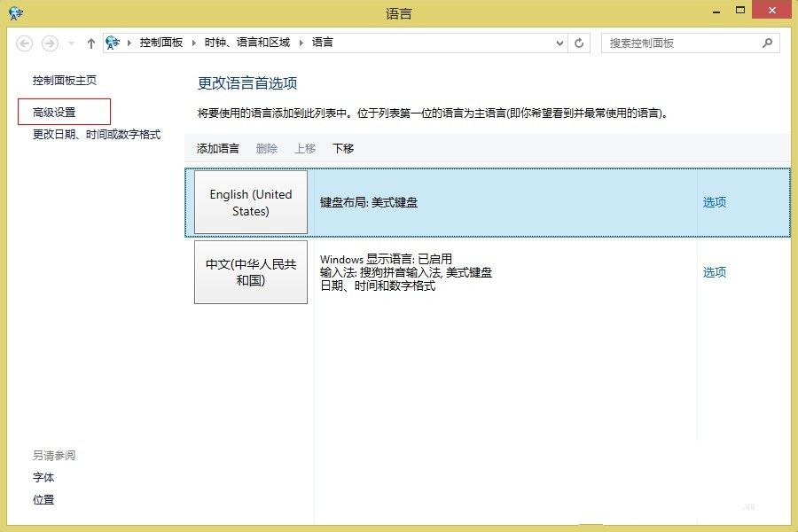
Task: Click the back navigation arrow
Action: 24,42
